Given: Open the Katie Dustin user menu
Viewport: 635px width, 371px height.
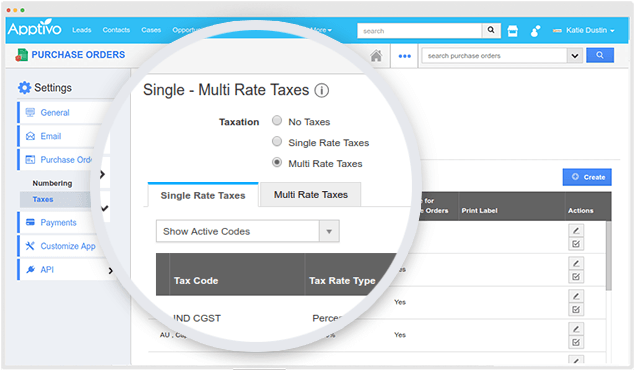Looking at the screenshot, I should (x=584, y=30).
